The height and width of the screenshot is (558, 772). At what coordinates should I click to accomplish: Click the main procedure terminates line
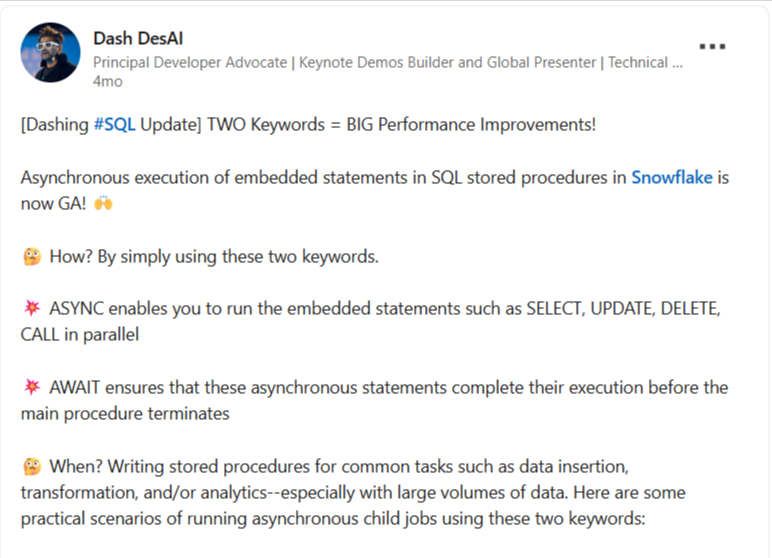tap(125, 414)
